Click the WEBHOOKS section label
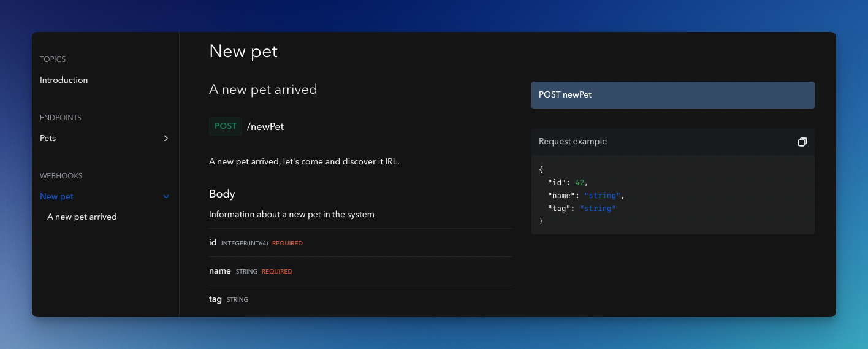868x349 pixels. (x=61, y=176)
